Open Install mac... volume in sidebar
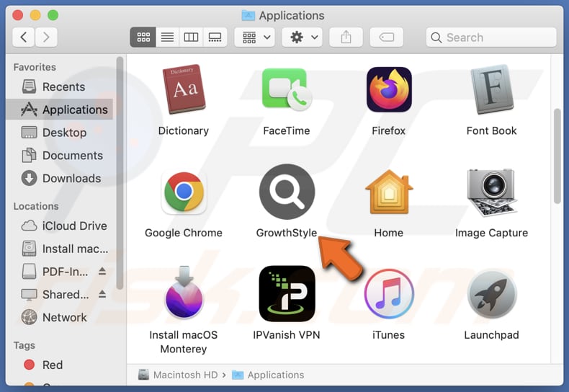The height and width of the screenshot is (392, 569). coord(61,249)
